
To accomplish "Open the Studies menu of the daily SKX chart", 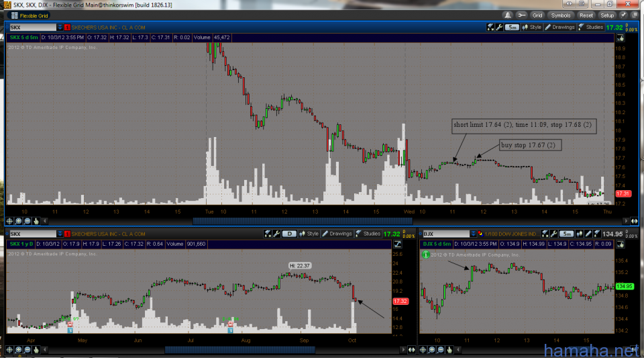I will [368, 234].
